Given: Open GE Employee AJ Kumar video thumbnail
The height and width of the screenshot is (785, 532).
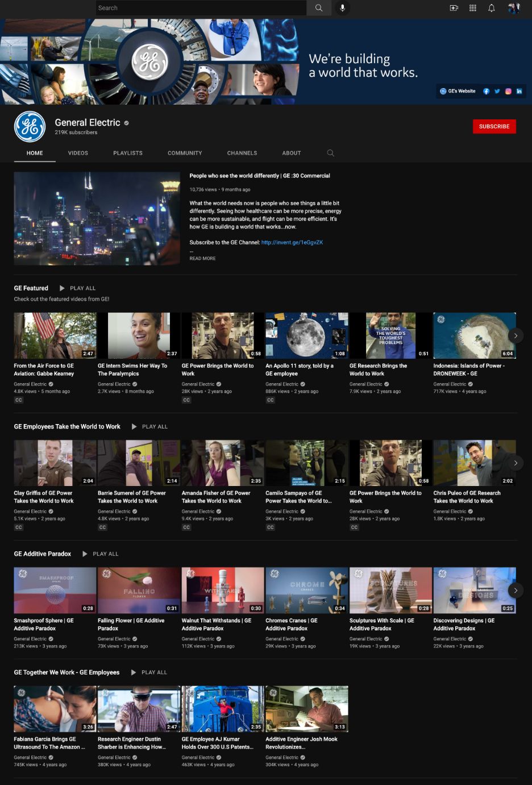Looking at the screenshot, I should tap(223, 709).
